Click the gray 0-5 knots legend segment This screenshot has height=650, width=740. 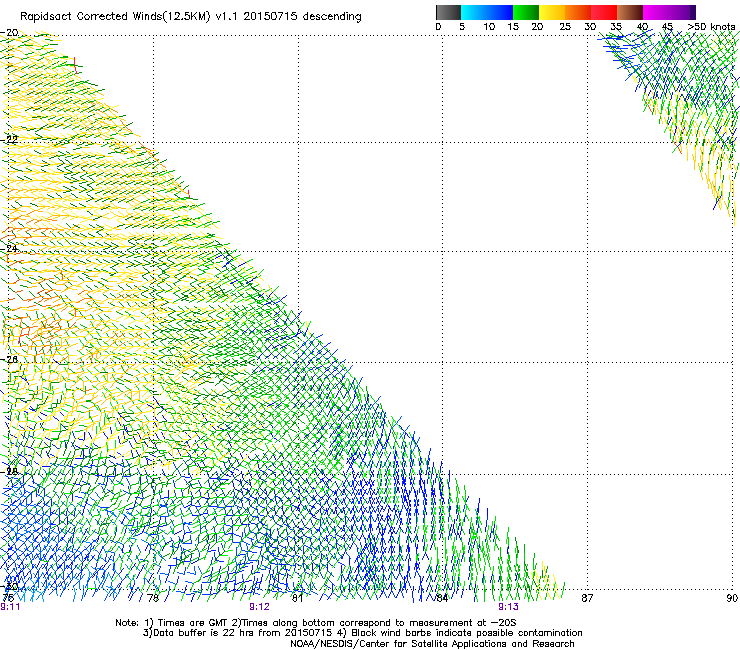[448, 12]
